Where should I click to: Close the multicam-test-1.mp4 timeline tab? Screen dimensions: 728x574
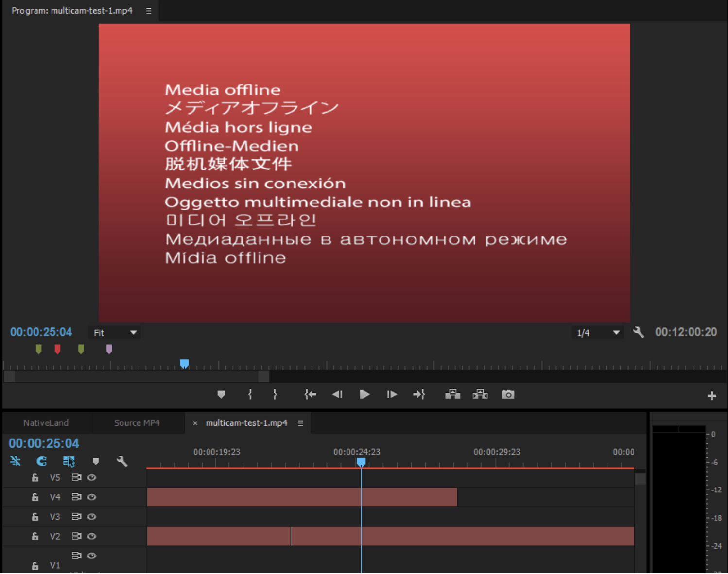pyautogui.click(x=195, y=423)
